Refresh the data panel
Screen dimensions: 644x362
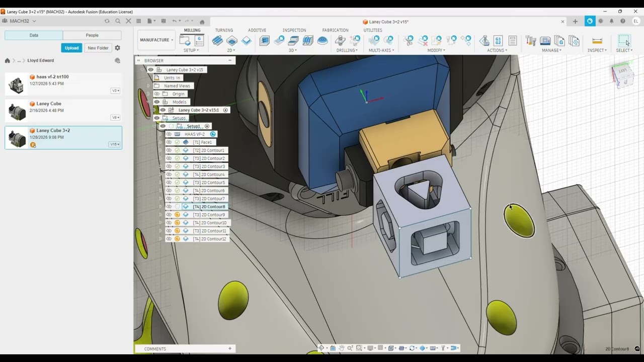[x=107, y=21]
